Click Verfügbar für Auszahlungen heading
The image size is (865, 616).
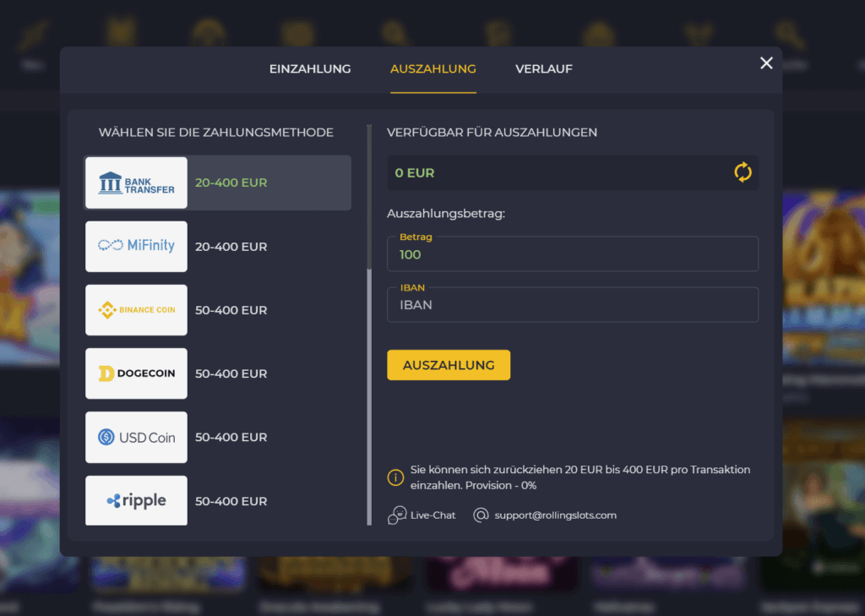(492, 133)
